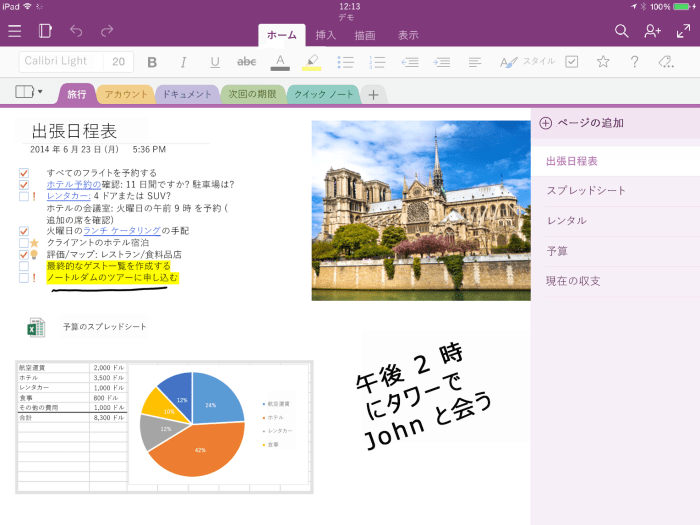Insert a bulleted list
Screen dimensions: 700x525
(345, 62)
